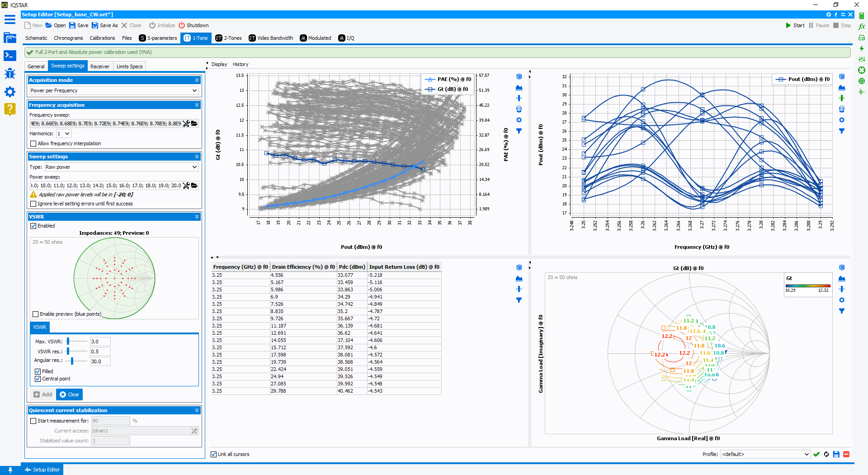Collapse the Frequency acquisition section
The width and height of the screenshot is (868, 475).
click(197, 105)
